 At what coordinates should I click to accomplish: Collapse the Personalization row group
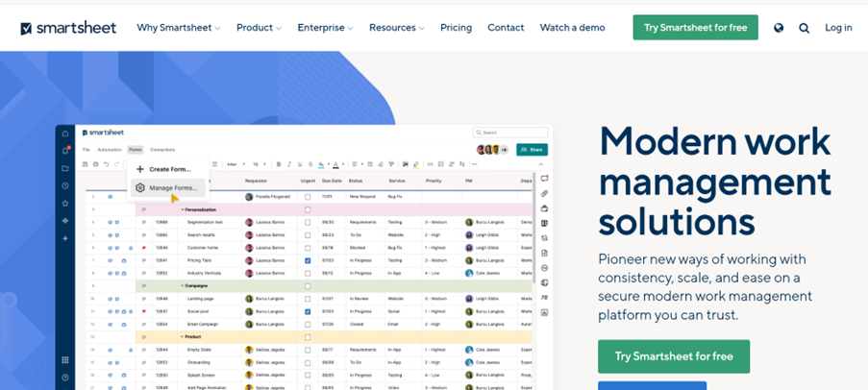pyautogui.click(x=183, y=210)
